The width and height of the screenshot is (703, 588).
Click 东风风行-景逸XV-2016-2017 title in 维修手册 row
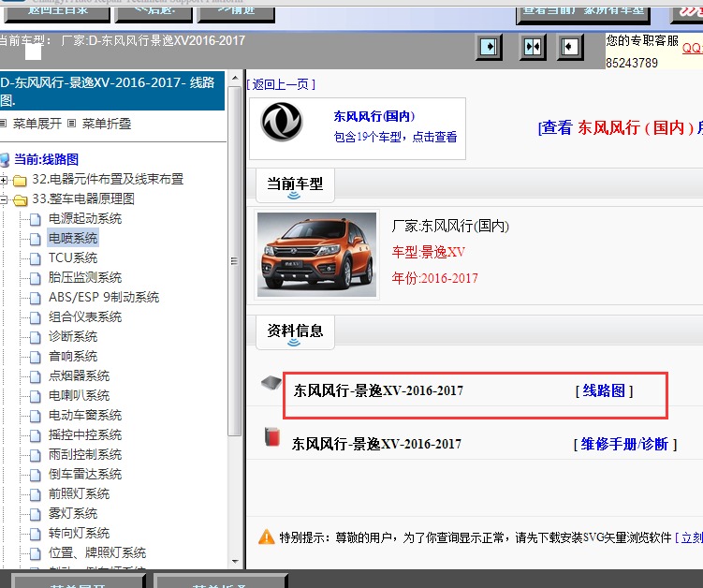(376, 444)
